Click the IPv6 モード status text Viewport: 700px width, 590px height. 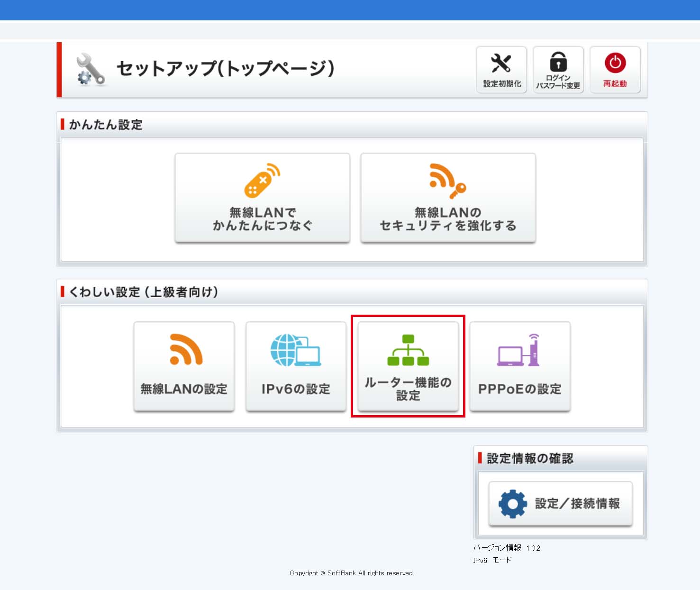click(492, 560)
